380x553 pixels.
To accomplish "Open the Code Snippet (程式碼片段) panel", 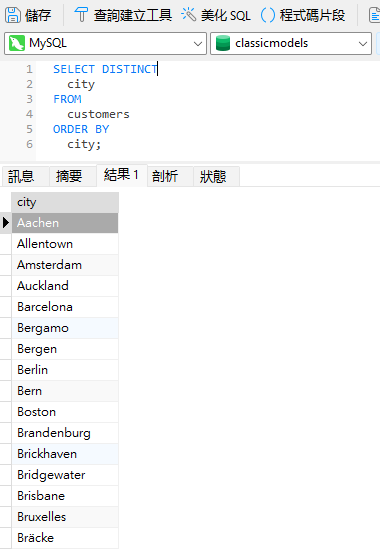I will pyautogui.click(x=302, y=15).
